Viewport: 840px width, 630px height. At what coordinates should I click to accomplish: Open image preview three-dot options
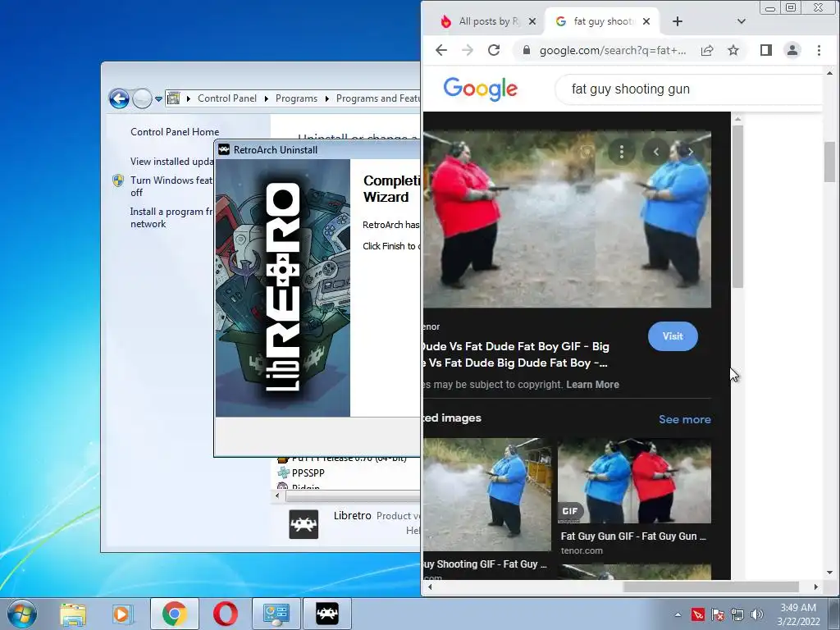coord(622,152)
